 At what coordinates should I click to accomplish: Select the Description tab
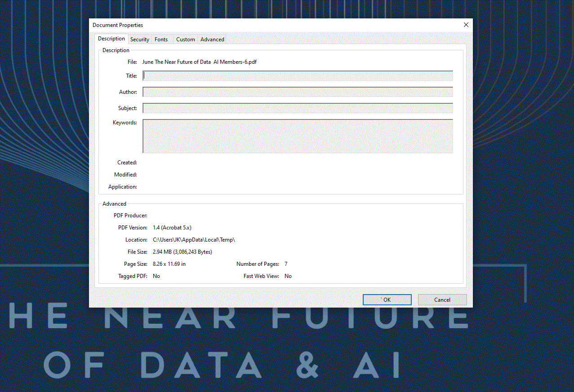pyautogui.click(x=111, y=39)
